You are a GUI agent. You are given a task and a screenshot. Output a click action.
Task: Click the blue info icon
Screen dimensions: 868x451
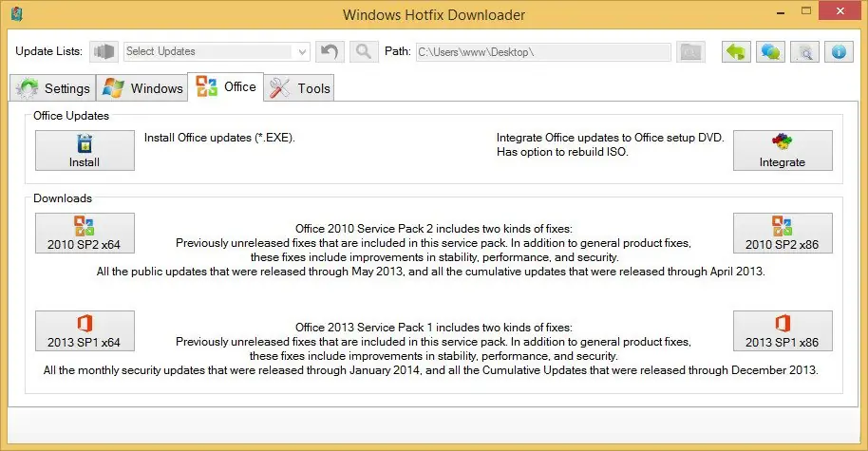tap(839, 51)
